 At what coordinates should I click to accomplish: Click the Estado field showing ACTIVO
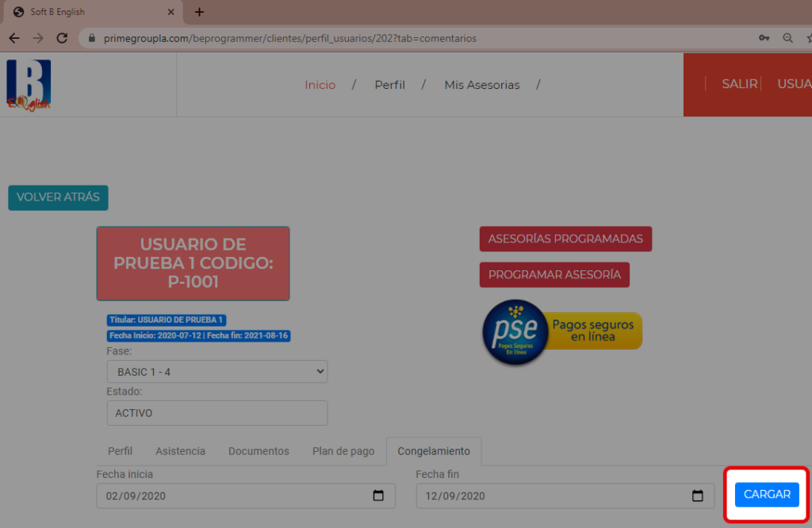click(216, 413)
